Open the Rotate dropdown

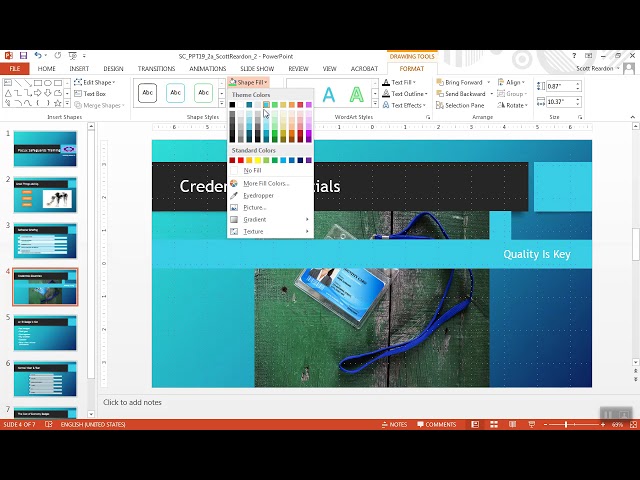513,105
